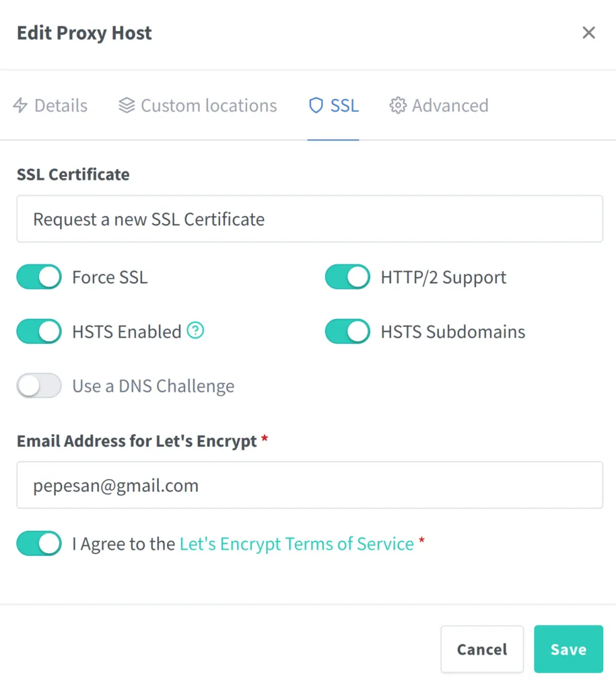Switch off HSTS Subdomains
Viewport: 616px width, 689px height.
(x=347, y=332)
